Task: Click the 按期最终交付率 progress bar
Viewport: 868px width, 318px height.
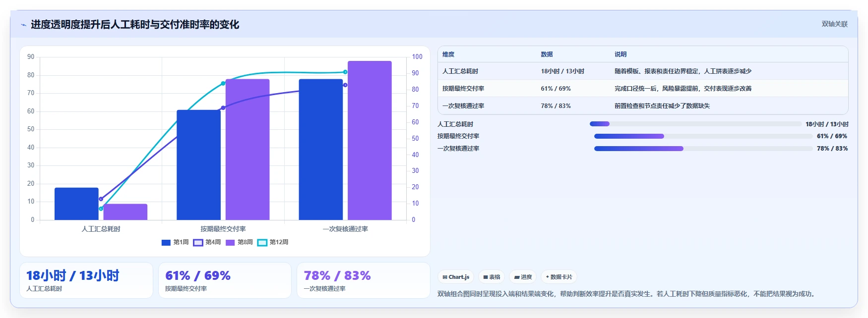Action: tap(703, 136)
